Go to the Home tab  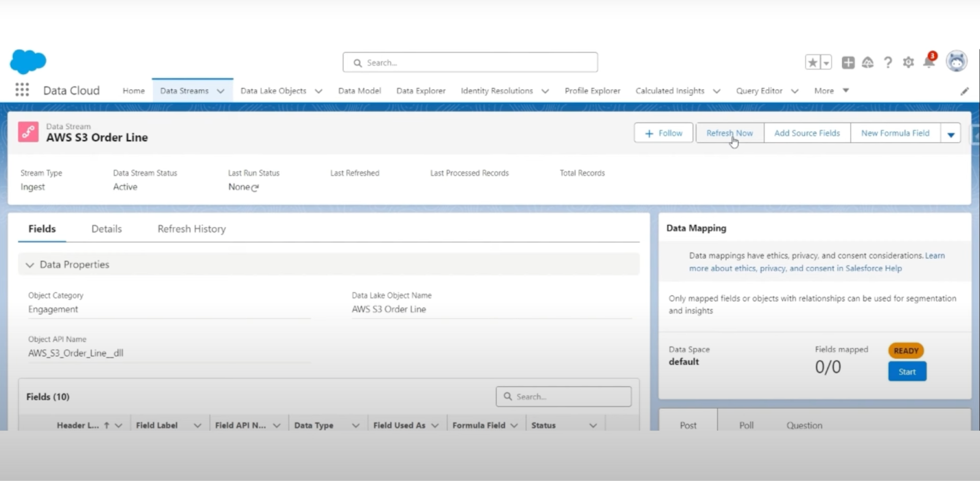pos(134,91)
